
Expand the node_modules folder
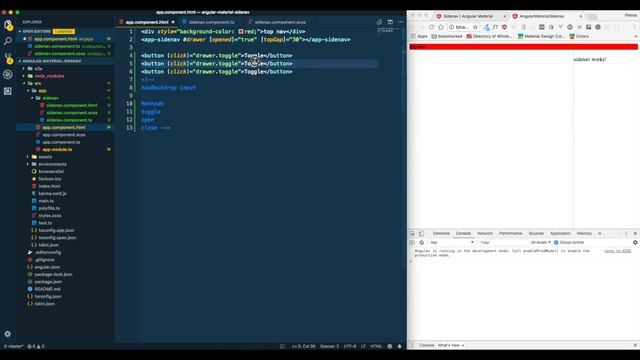coord(49,76)
